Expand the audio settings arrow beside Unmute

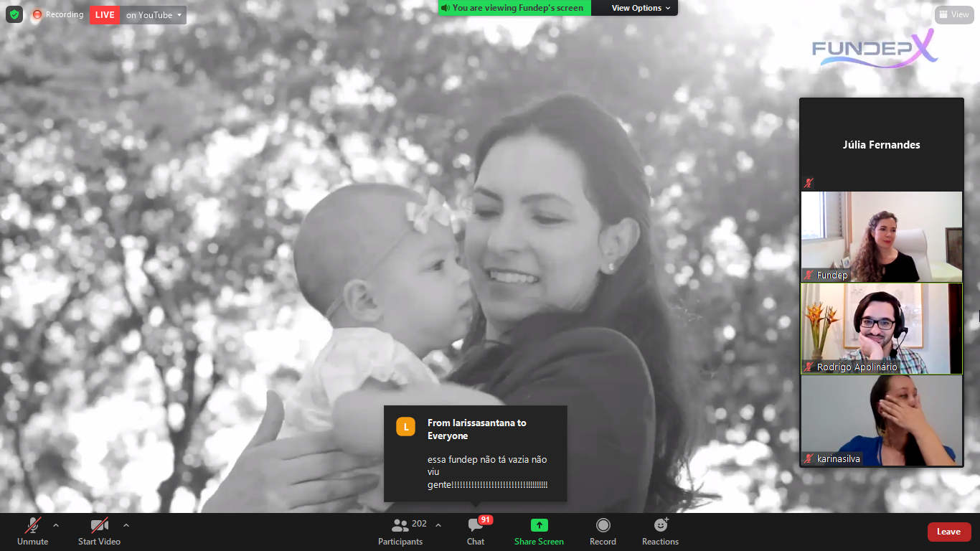pos(56,524)
